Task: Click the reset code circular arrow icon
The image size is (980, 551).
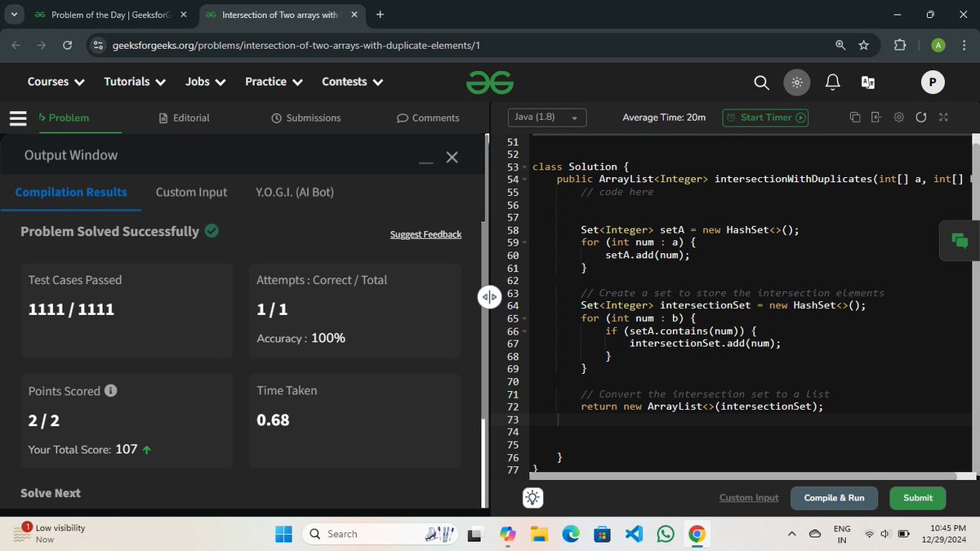Action: point(921,118)
